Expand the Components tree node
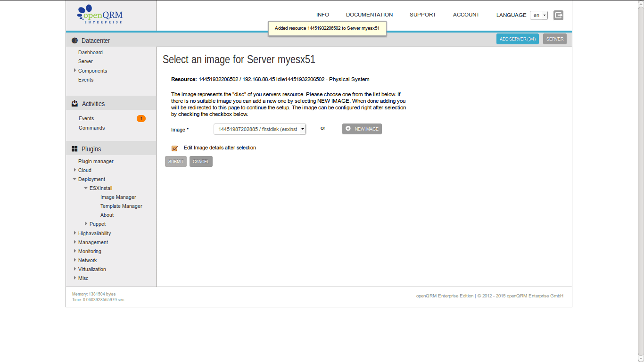Viewport: 644px width, 362px height. click(75, 71)
